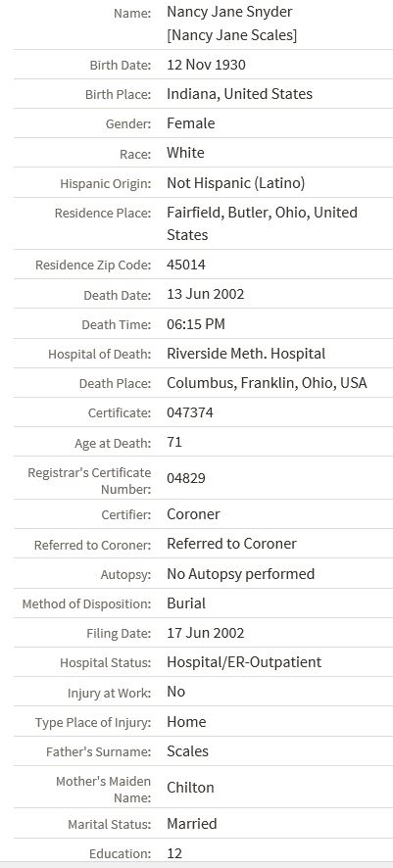Click method of disposition Burial

point(186,603)
